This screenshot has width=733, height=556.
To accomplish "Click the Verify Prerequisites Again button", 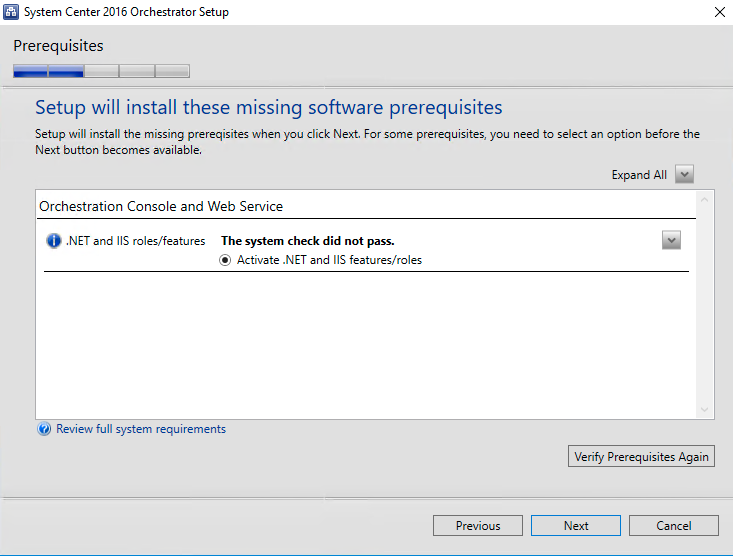I will tap(641, 457).
